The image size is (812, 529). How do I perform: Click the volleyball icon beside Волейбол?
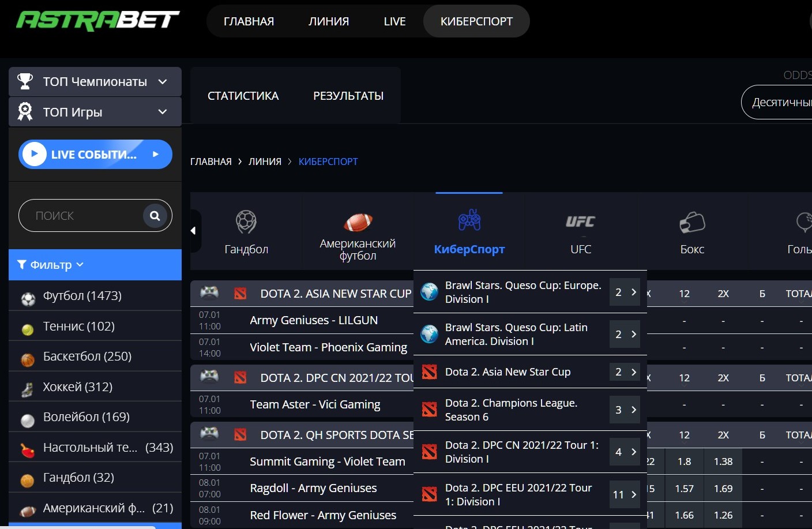coord(28,421)
